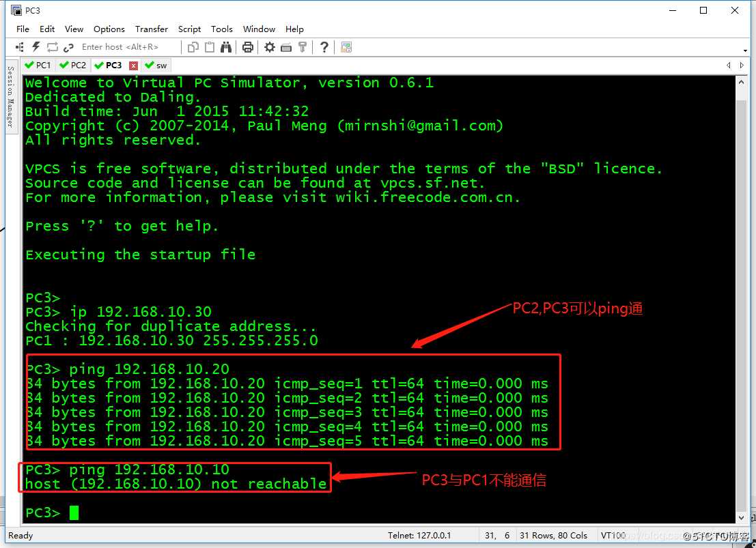
Task: Click the Public Key Assistant key icon
Action: tap(303, 47)
